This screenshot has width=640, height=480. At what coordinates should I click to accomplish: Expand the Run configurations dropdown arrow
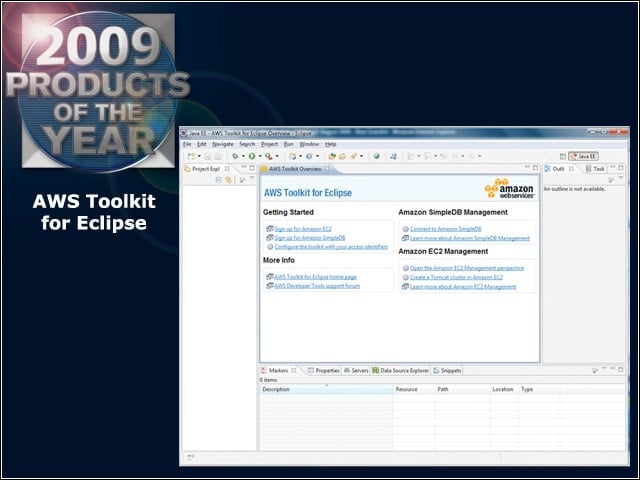click(x=260, y=156)
